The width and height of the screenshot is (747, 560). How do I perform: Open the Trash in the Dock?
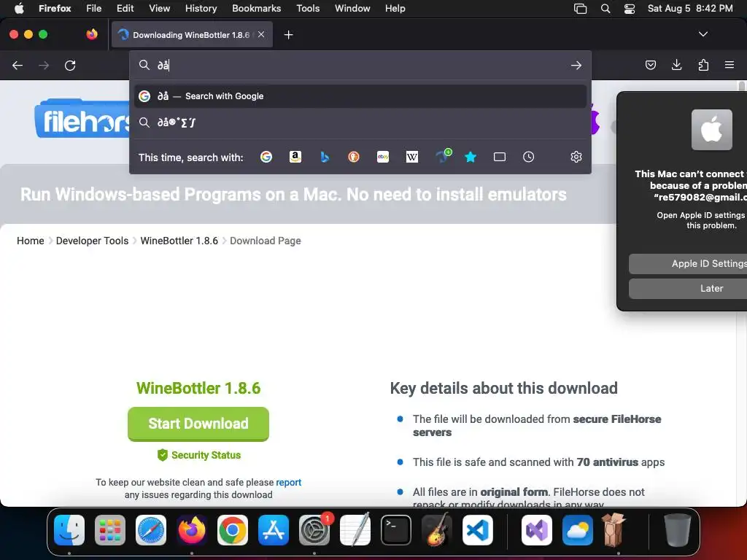(x=677, y=529)
